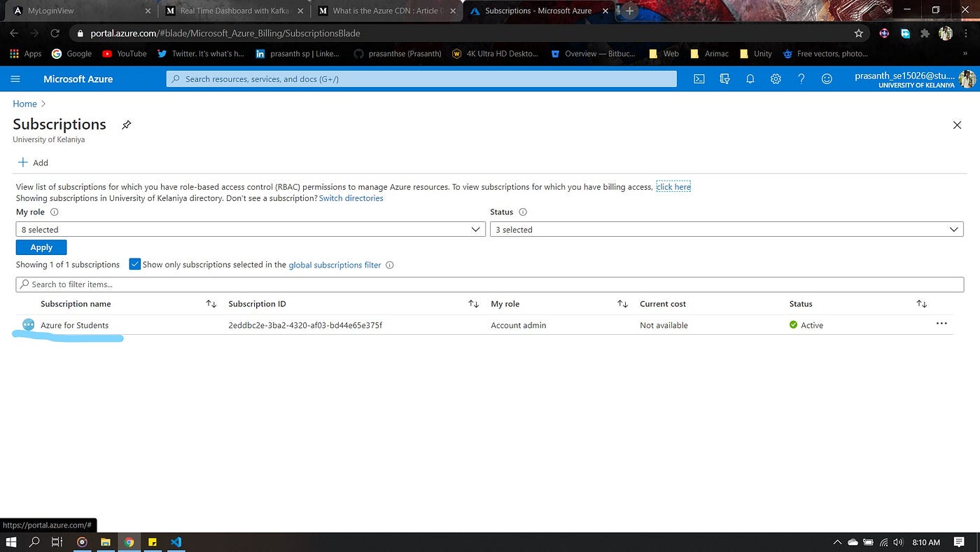Click the My role info icon
980x552 pixels.
click(x=55, y=212)
